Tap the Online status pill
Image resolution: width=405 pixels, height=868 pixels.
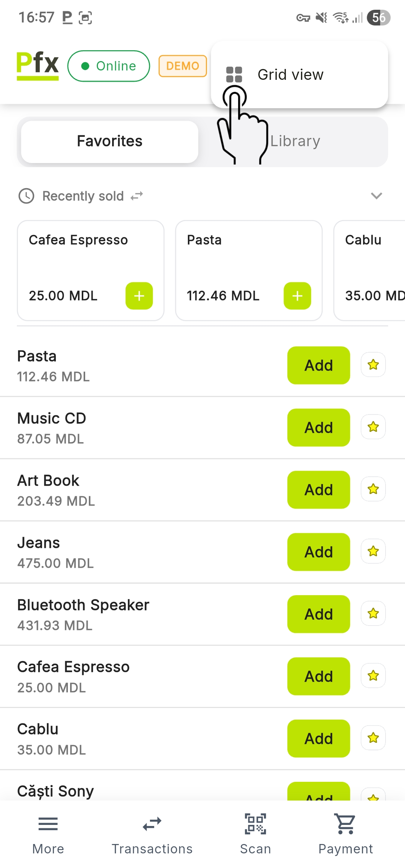point(109,66)
